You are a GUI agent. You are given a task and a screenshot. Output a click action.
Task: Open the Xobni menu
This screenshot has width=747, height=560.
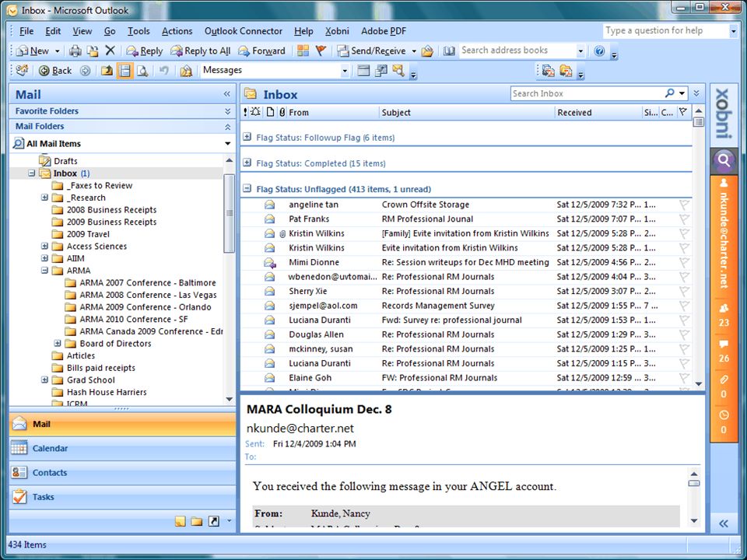pyautogui.click(x=337, y=31)
